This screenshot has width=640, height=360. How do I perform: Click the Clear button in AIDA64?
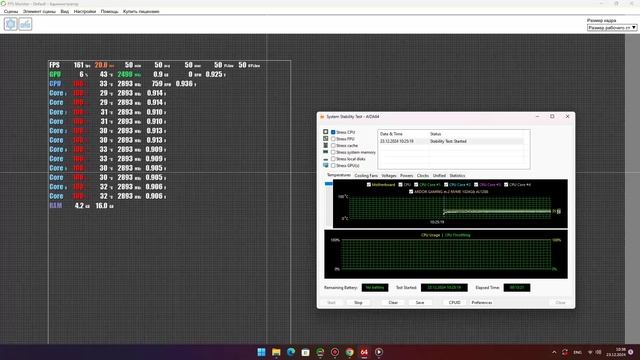(x=393, y=302)
